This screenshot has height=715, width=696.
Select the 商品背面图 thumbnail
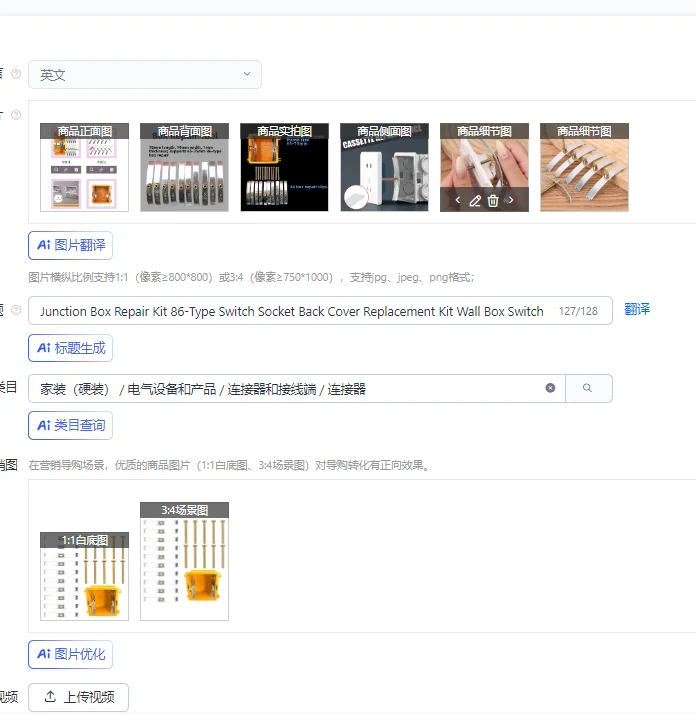pos(184,167)
